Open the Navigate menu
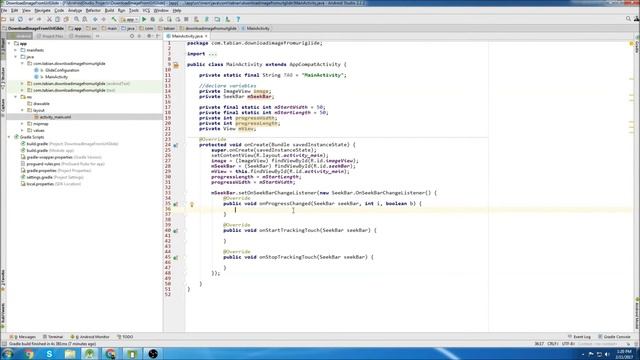 tap(42, 10)
